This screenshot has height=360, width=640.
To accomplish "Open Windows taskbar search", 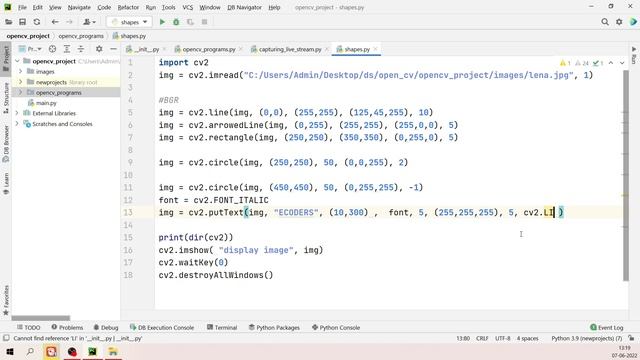I will click(30, 352).
